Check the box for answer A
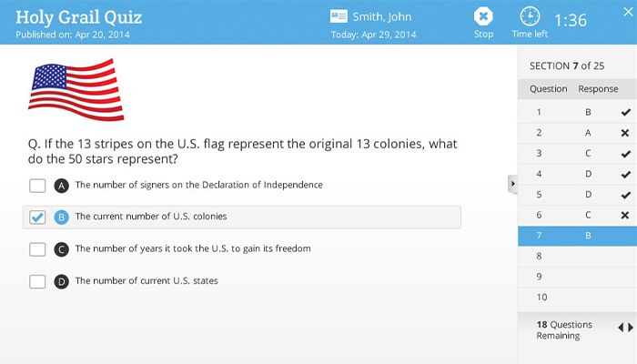This screenshot has height=364, width=637. (x=37, y=186)
